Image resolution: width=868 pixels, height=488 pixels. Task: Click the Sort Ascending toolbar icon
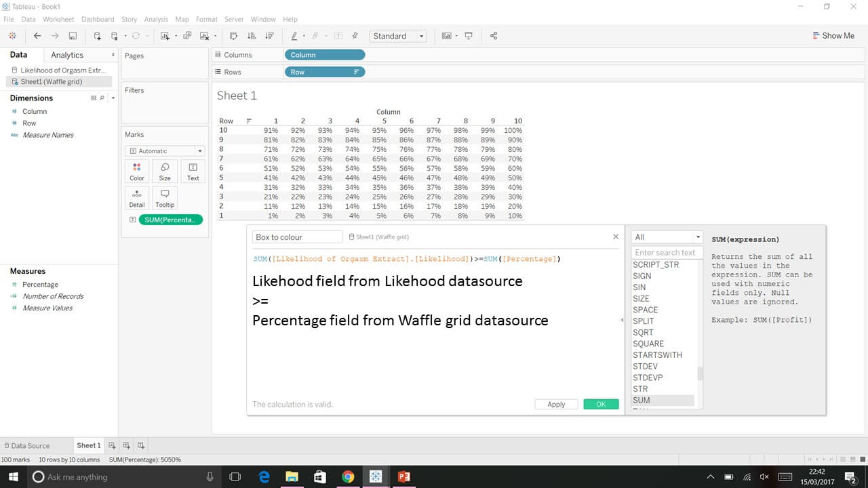(252, 35)
